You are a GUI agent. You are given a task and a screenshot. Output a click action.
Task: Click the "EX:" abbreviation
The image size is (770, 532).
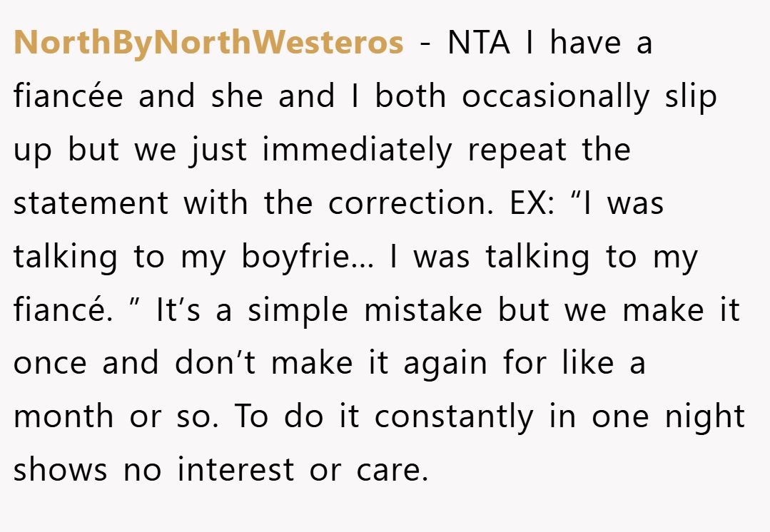click(x=532, y=203)
